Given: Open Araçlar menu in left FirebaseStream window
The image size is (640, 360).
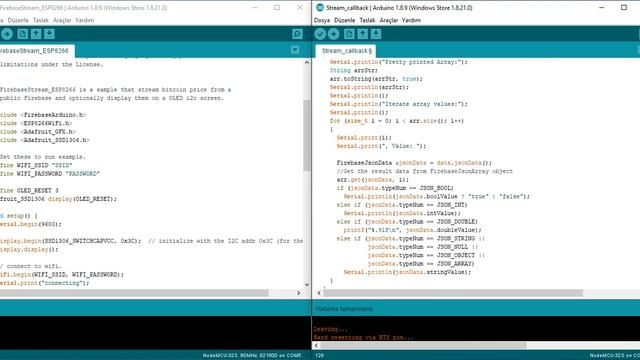Looking at the screenshot, I should (x=62, y=20).
